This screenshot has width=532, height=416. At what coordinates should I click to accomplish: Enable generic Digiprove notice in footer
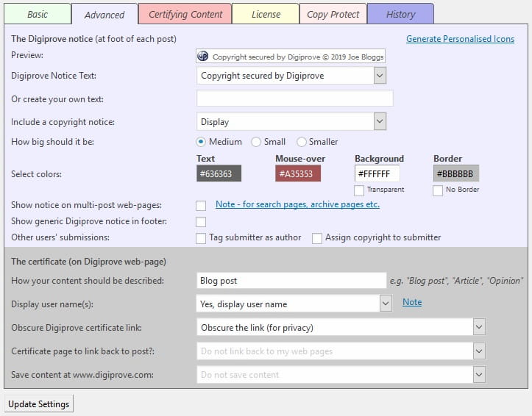tap(201, 222)
